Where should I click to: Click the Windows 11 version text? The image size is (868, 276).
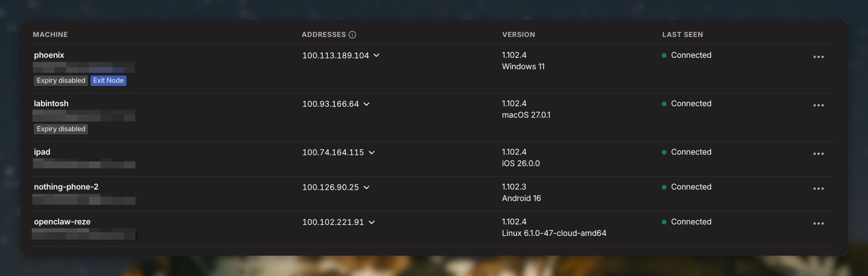pyautogui.click(x=523, y=67)
